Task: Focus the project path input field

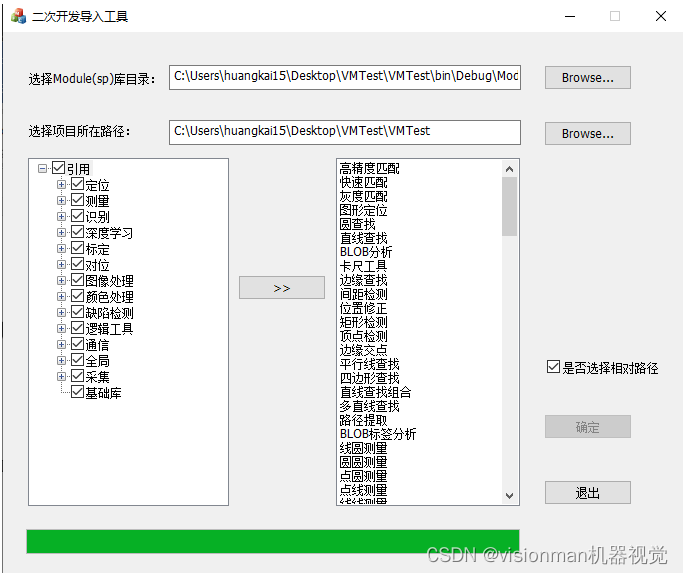Action: tap(345, 132)
